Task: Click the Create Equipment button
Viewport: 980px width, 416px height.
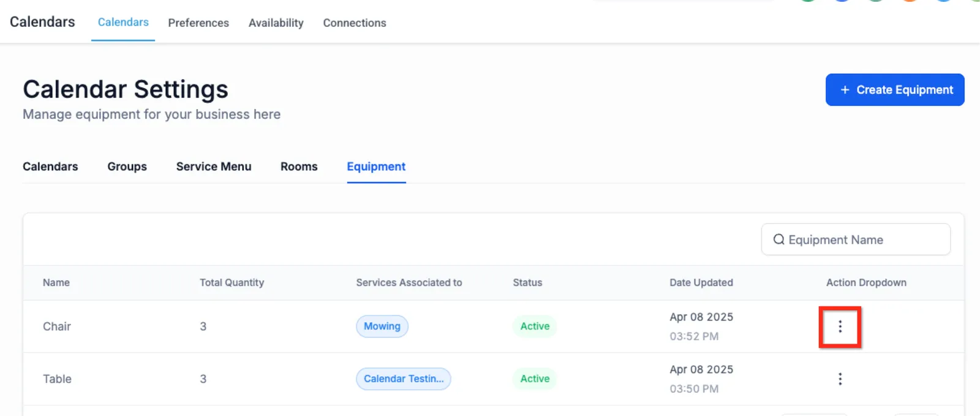Action: pos(895,90)
